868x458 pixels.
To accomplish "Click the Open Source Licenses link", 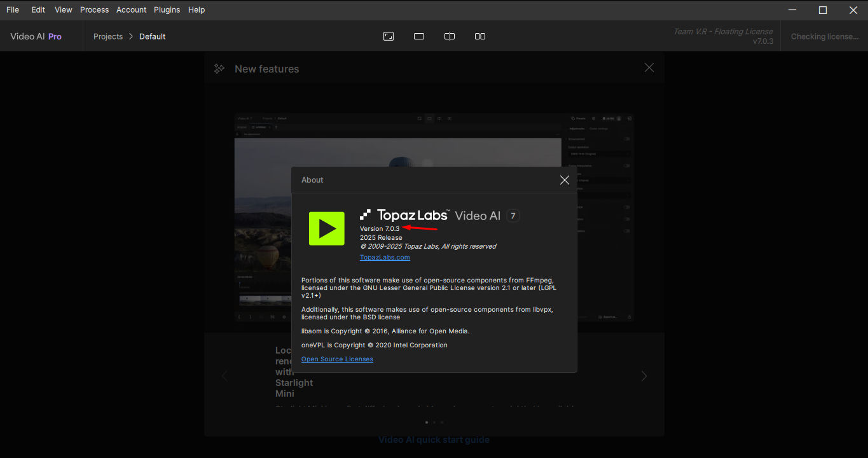I will 337,359.
